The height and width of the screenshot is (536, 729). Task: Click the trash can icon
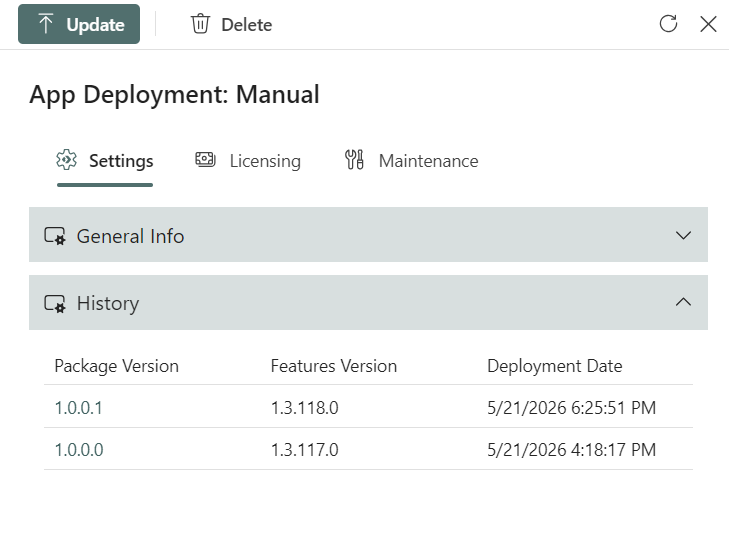pos(200,24)
